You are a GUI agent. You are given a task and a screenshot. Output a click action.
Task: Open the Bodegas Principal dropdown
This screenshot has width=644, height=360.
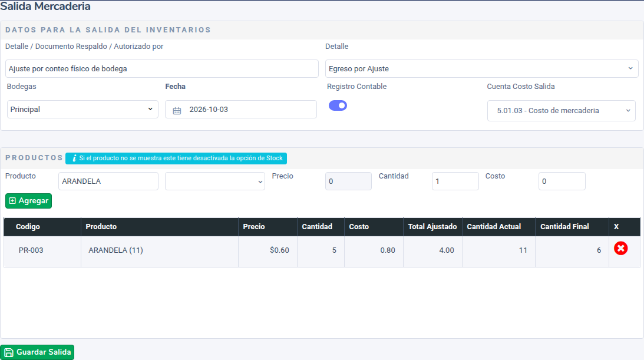[82, 109]
